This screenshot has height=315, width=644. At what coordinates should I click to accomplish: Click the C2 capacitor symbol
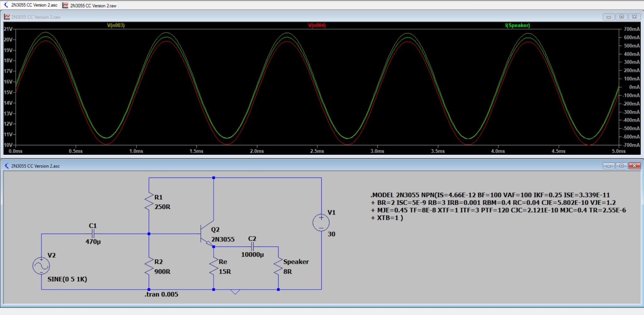coord(252,246)
